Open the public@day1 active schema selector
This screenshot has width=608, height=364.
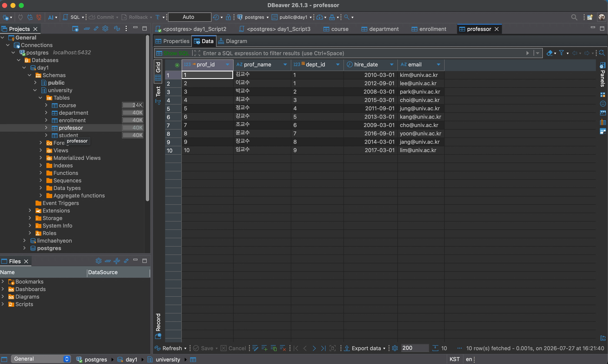pyautogui.click(x=292, y=17)
